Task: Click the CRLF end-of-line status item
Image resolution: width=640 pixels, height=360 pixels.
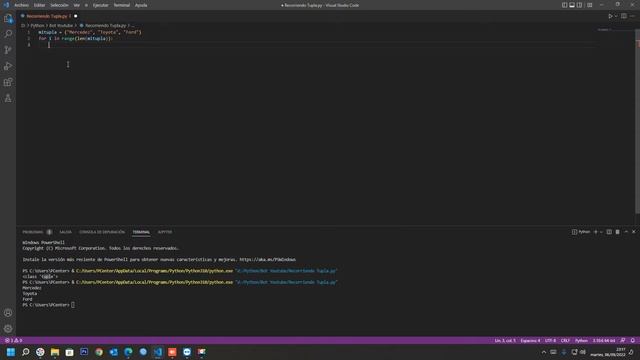Action: (x=565, y=340)
